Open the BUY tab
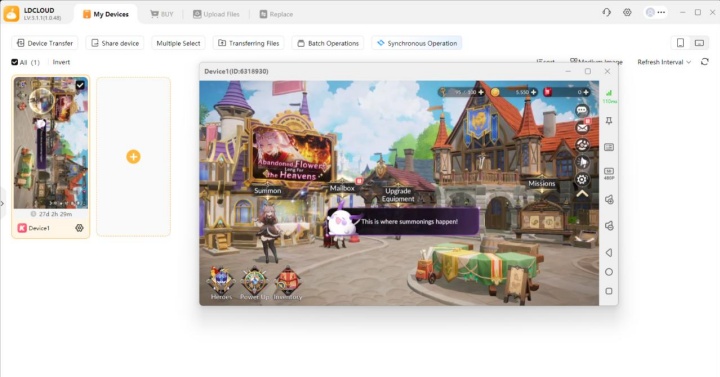Image resolution: width=720 pixels, height=377 pixels. (162, 14)
